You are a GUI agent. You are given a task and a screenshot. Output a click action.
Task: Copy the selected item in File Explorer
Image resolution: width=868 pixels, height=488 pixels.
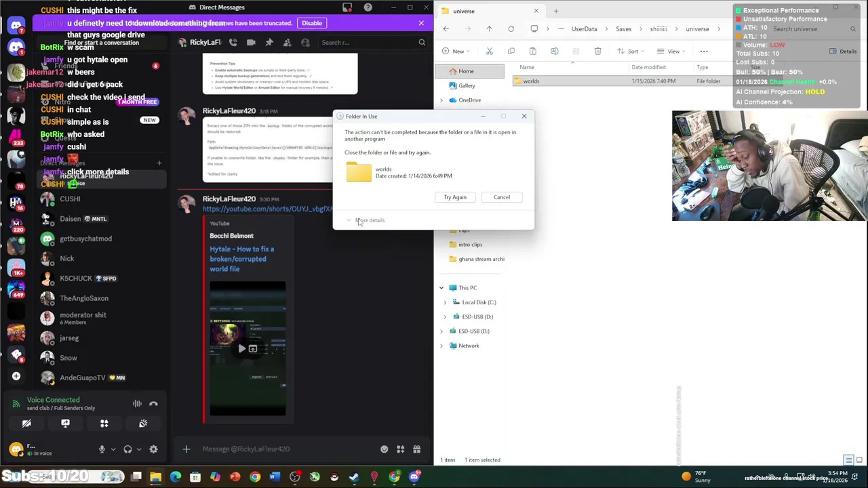[x=511, y=52]
